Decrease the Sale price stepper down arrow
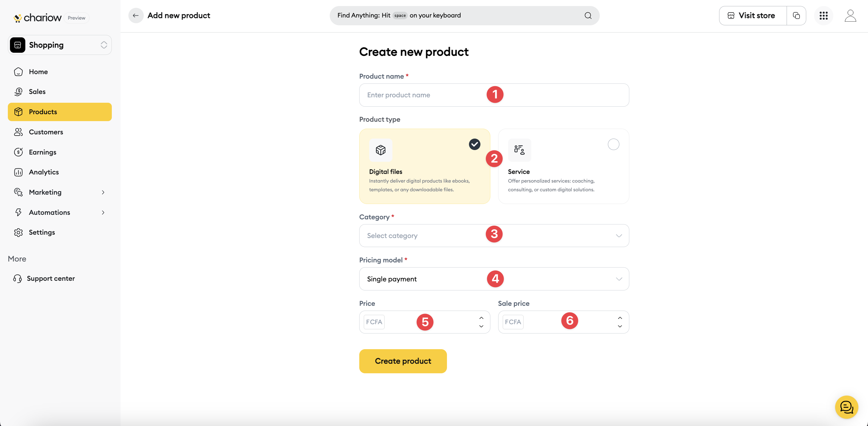Screen dimensions: 868x426 [x=620, y=326]
